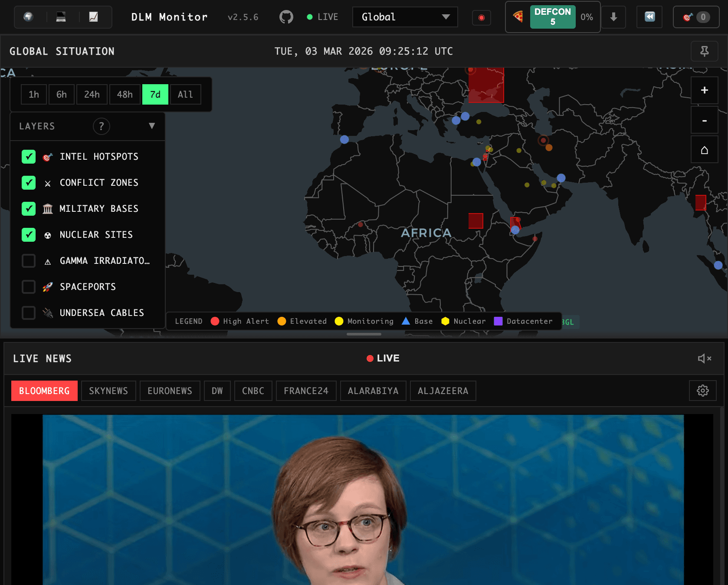Pin the Global Situation panel
This screenshot has height=585, width=728.
point(705,51)
